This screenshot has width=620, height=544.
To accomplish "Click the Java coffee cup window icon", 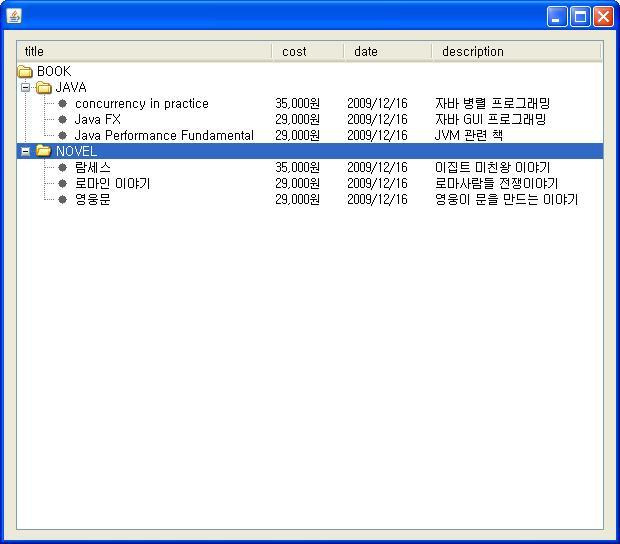I will click(x=14, y=16).
